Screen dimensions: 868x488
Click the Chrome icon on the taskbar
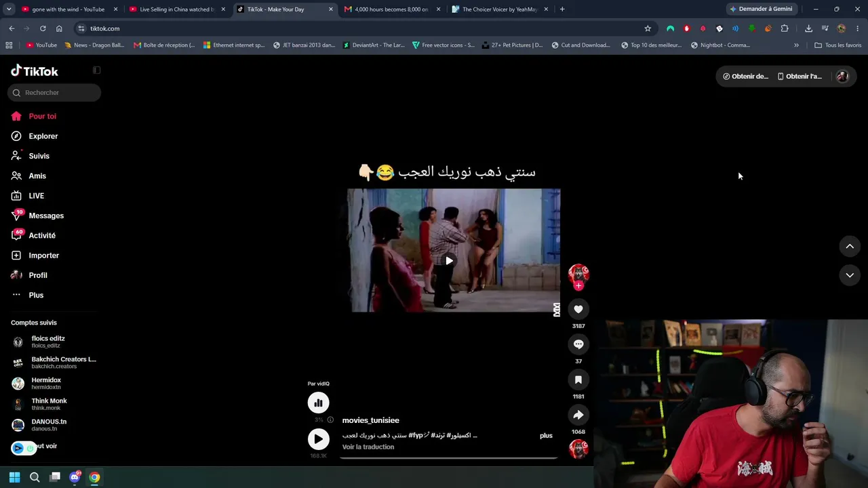click(94, 477)
